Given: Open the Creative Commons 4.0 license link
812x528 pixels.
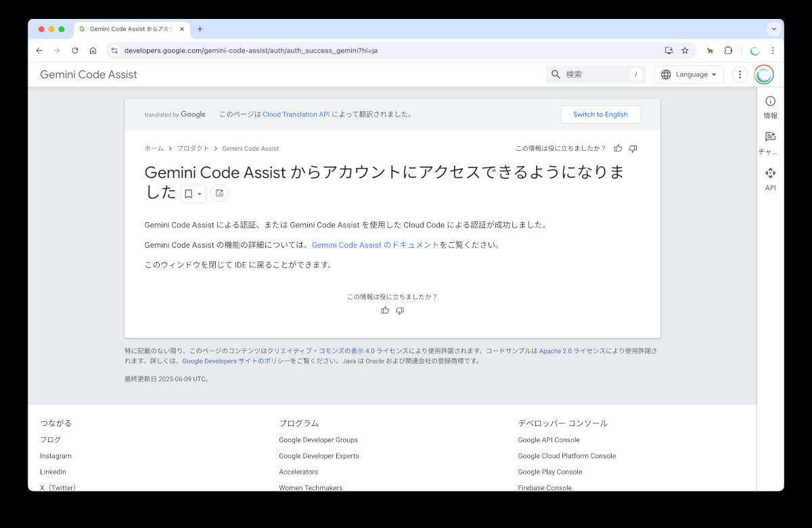Looking at the screenshot, I should [338, 351].
